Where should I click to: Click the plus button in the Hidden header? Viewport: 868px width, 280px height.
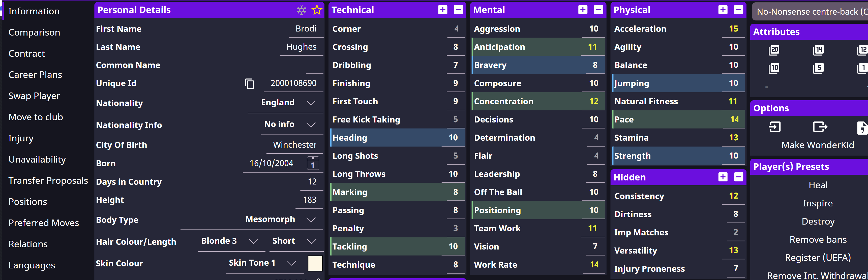(x=723, y=177)
